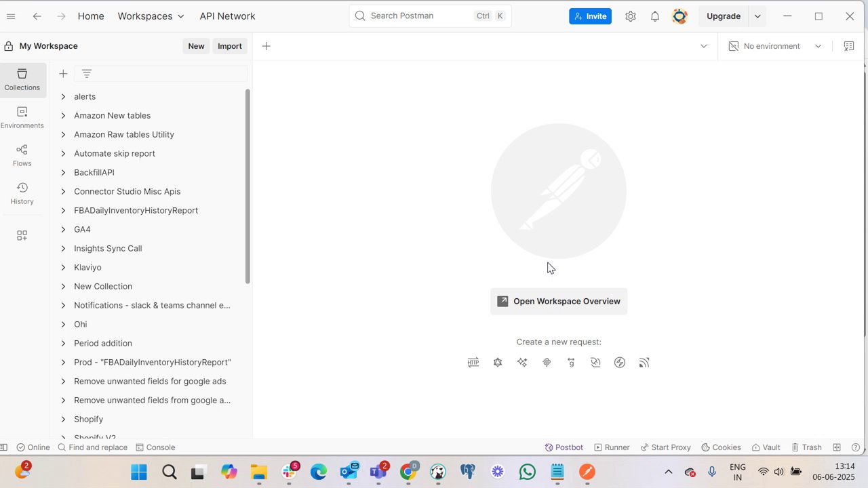Open the Collections sidebar panel
868x488 pixels.
click(22, 79)
